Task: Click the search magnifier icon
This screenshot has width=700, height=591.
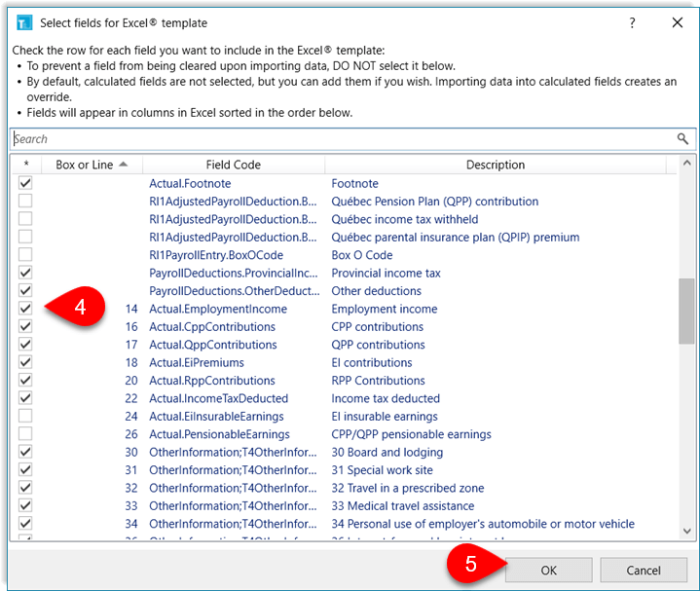Action: [682, 139]
